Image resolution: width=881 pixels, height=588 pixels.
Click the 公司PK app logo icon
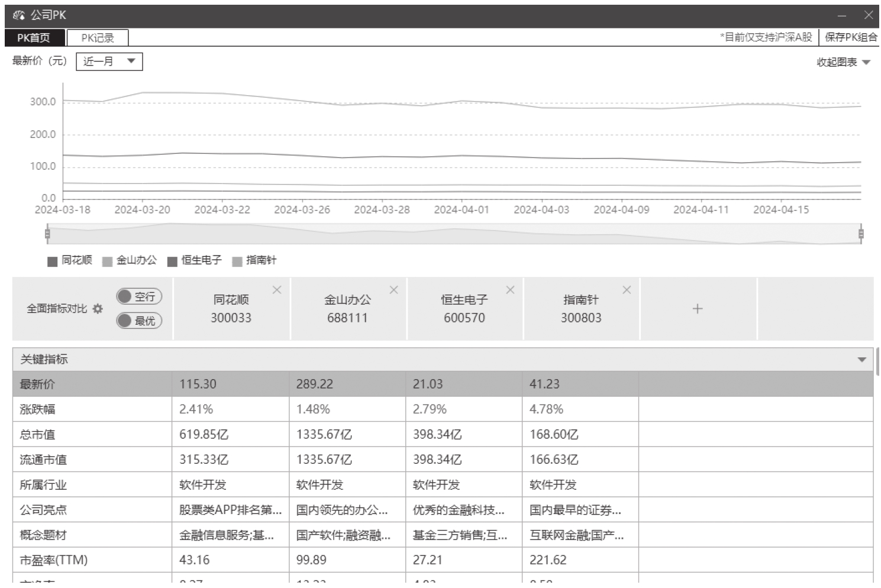coord(19,15)
